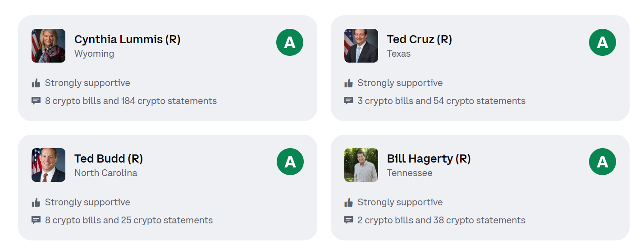
Task: Click speech bubble icon in Ted Budd card
Action: coord(36,220)
